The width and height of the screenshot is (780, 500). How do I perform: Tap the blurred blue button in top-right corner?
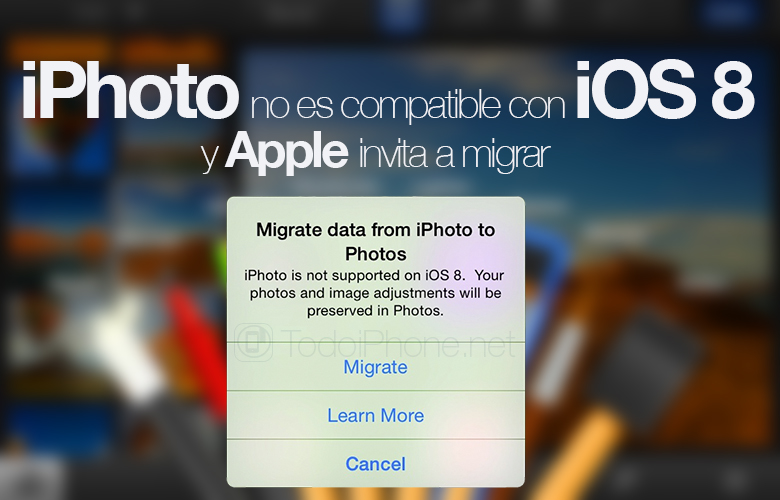click(731, 13)
